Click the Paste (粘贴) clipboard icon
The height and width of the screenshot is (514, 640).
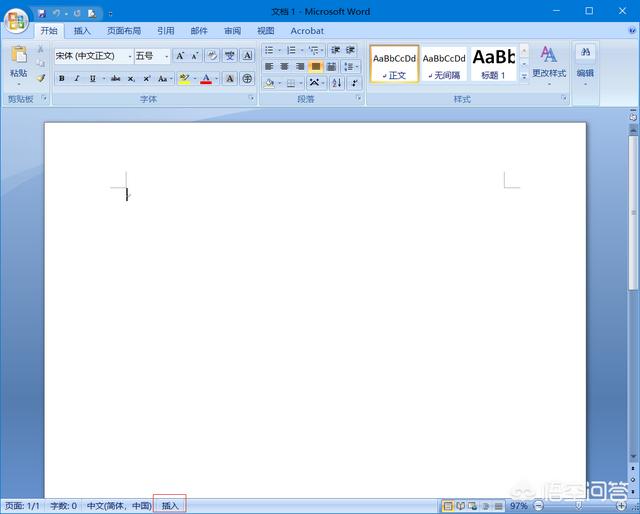[19, 55]
